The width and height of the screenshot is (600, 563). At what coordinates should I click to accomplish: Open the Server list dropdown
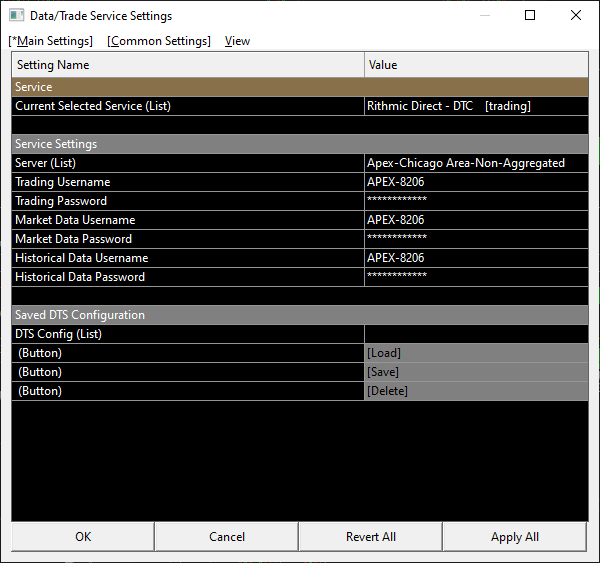pyautogui.click(x=475, y=163)
